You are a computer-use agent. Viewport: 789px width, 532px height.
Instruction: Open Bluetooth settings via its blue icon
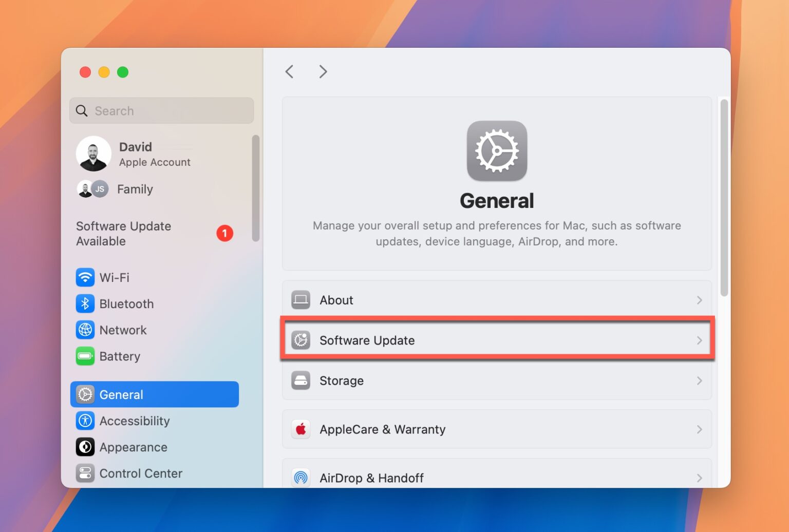tap(85, 303)
